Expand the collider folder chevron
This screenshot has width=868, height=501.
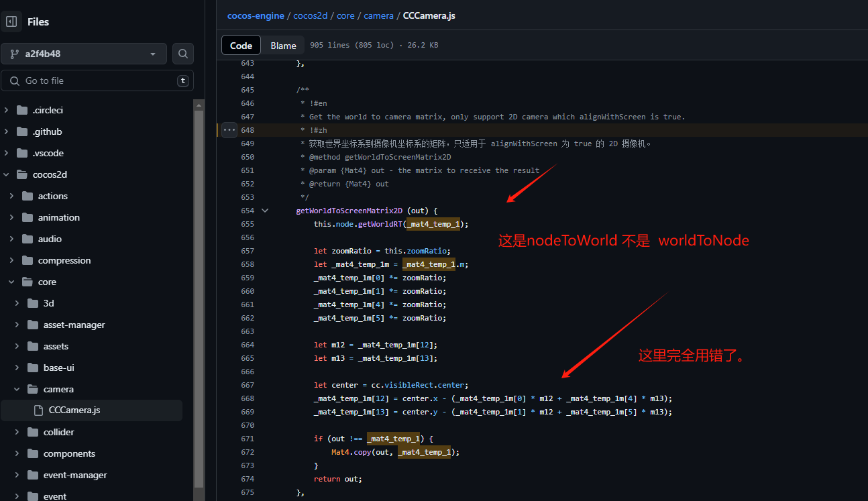(17, 432)
